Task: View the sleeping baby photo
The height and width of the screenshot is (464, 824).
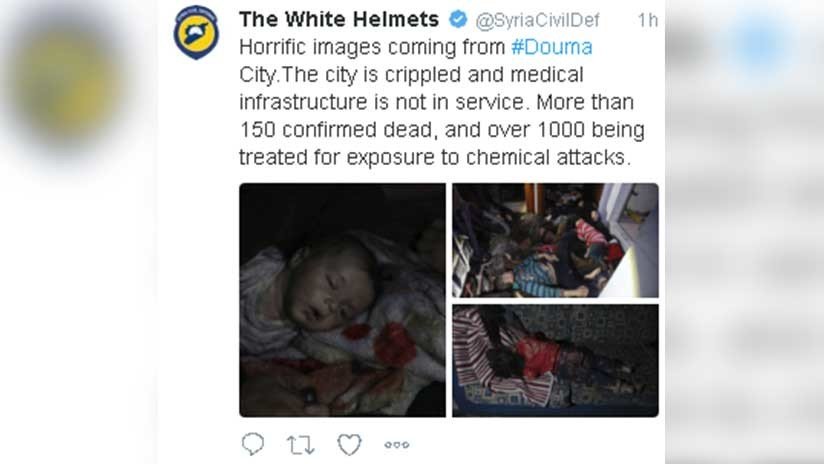Action: click(342, 300)
